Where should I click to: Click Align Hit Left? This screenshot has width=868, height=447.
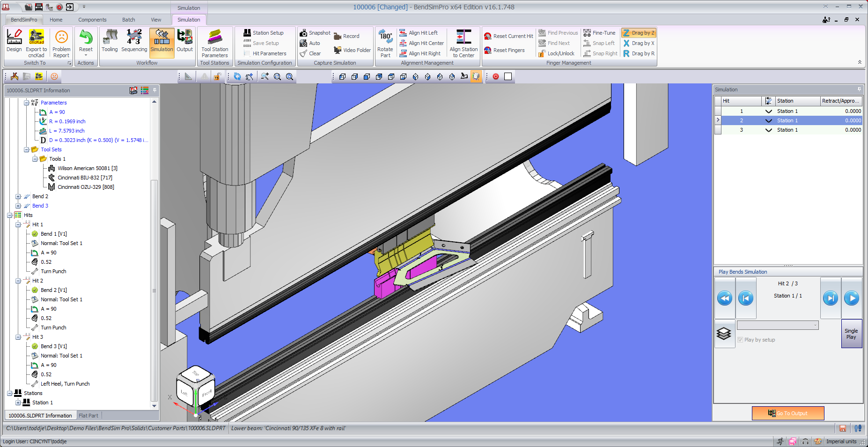click(x=419, y=33)
